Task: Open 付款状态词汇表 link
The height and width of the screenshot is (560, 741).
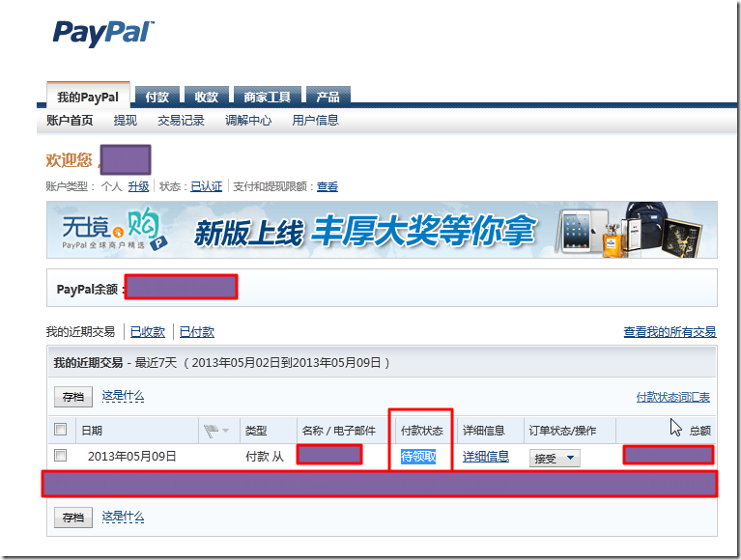Action: pyautogui.click(x=673, y=397)
